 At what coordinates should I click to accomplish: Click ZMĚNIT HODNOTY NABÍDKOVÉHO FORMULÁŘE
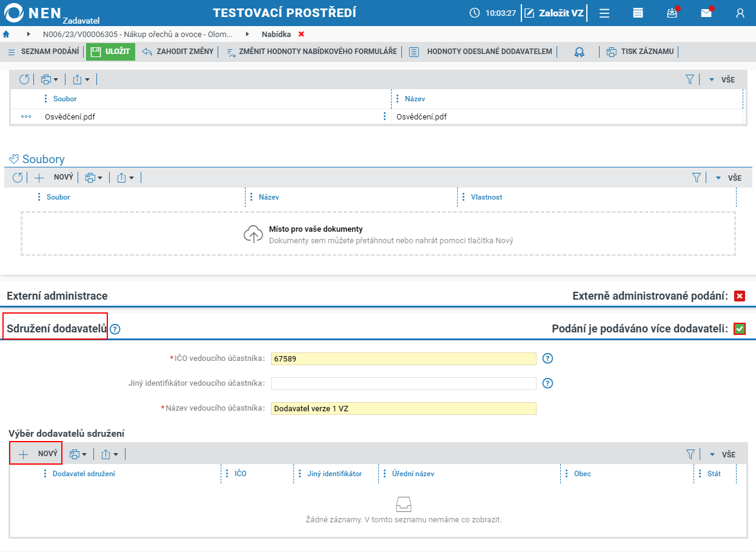(x=312, y=52)
